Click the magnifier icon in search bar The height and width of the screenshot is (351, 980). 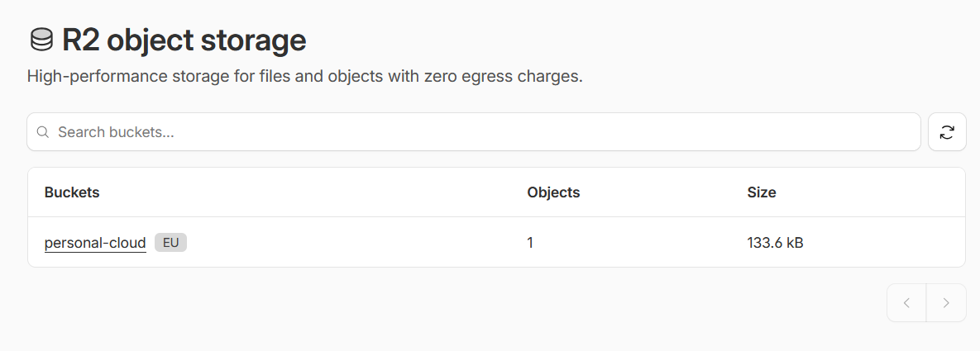tap(43, 132)
